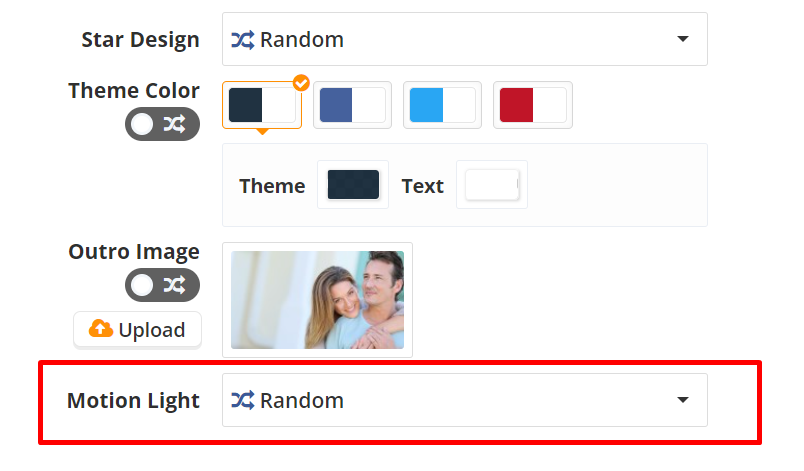Click the outro image couple thumbnail
The image size is (804, 471).
[x=317, y=299]
